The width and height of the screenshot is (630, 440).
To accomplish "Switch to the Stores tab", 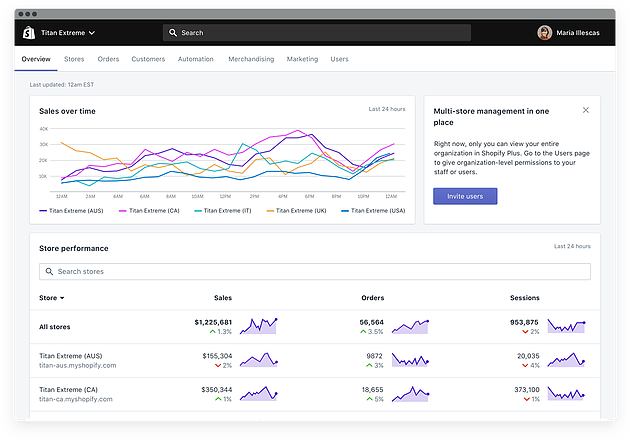I will (74, 59).
